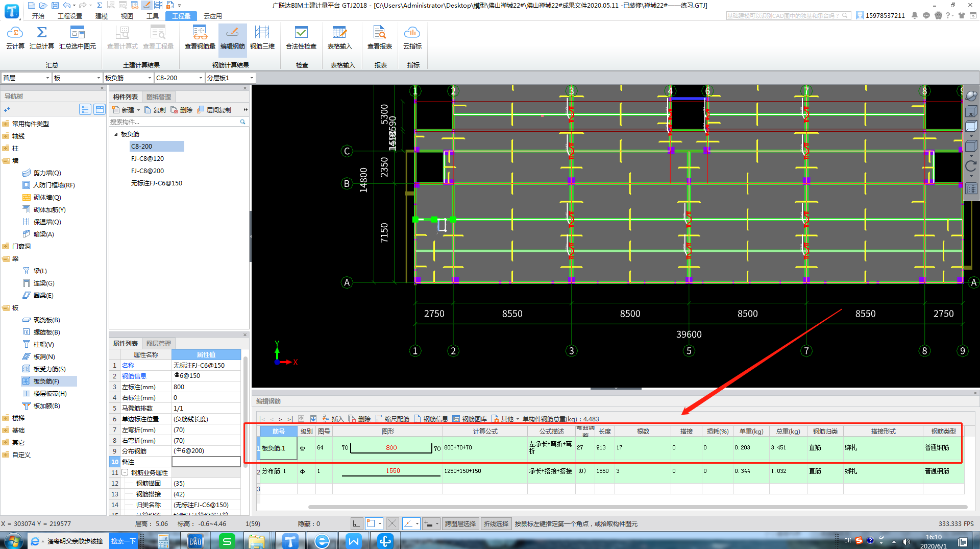Click the 分布筋.1 row name cell
This screenshot has width=980, height=549.
click(x=279, y=471)
